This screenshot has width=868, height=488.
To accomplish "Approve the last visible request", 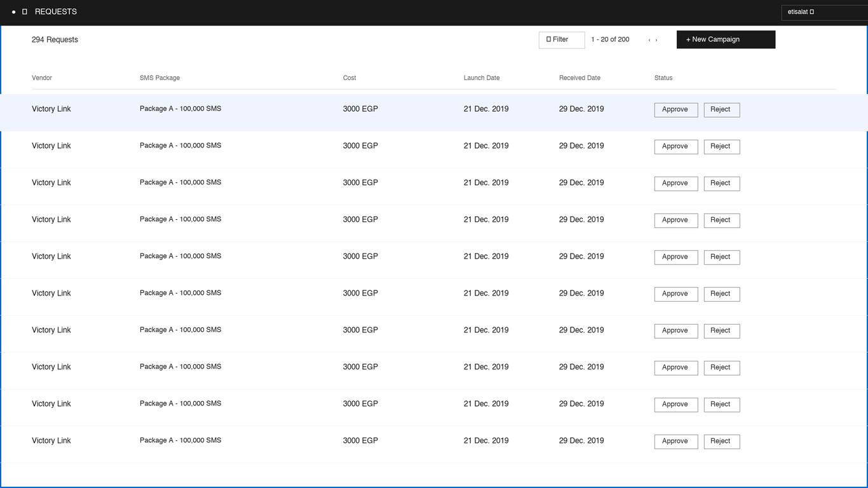I will click(x=675, y=441).
